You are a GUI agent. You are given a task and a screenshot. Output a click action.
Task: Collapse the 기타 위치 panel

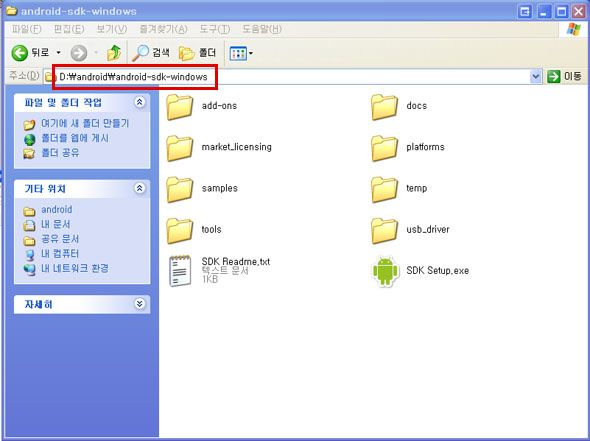click(140, 188)
